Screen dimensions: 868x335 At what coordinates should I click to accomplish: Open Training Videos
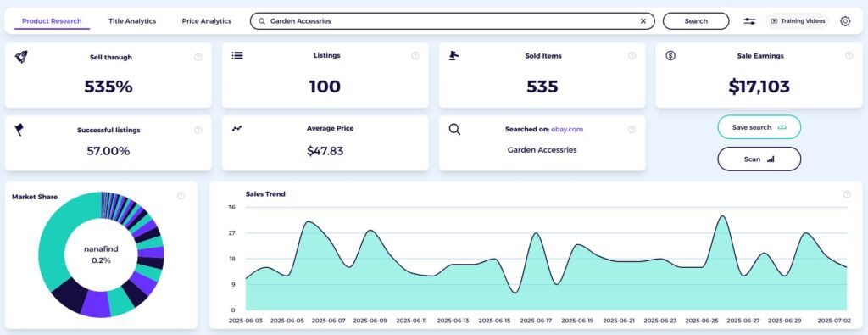point(798,21)
